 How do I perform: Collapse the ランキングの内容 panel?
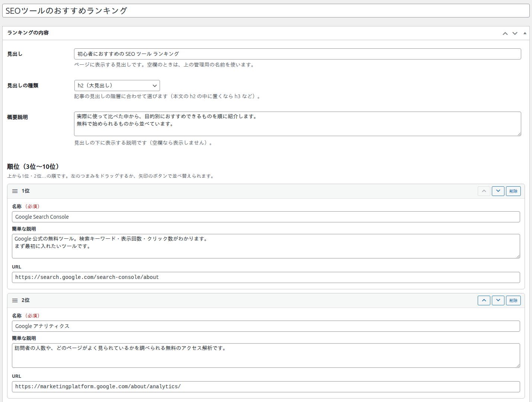(x=525, y=33)
